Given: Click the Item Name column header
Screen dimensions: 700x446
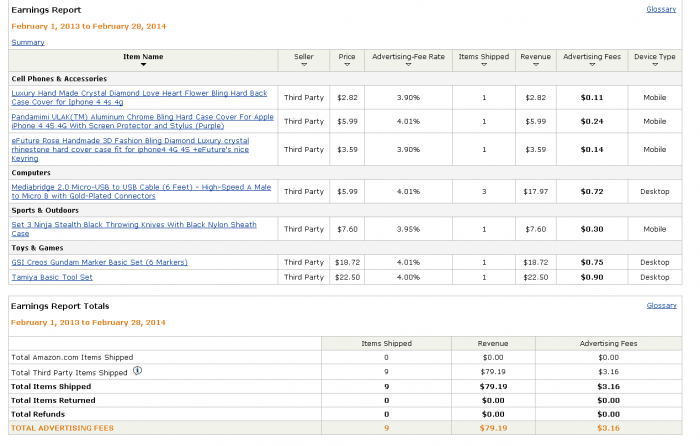Looking at the screenshot, I should pyautogui.click(x=143, y=57).
